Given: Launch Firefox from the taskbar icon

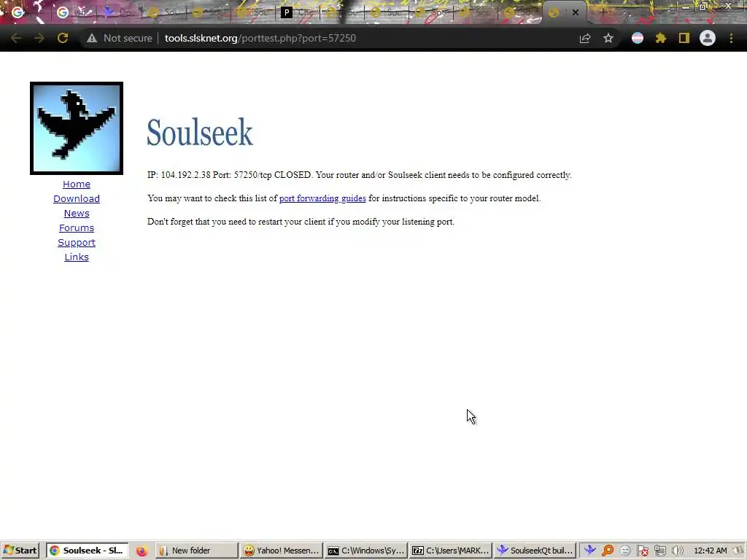Looking at the screenshot, I should tap(142, 551).
